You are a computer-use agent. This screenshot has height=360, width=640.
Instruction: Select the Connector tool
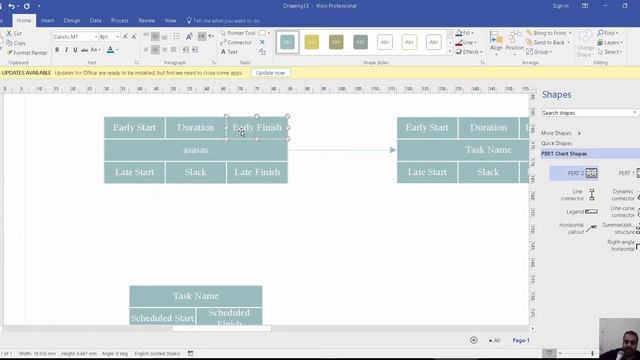[x=236, y=42]
